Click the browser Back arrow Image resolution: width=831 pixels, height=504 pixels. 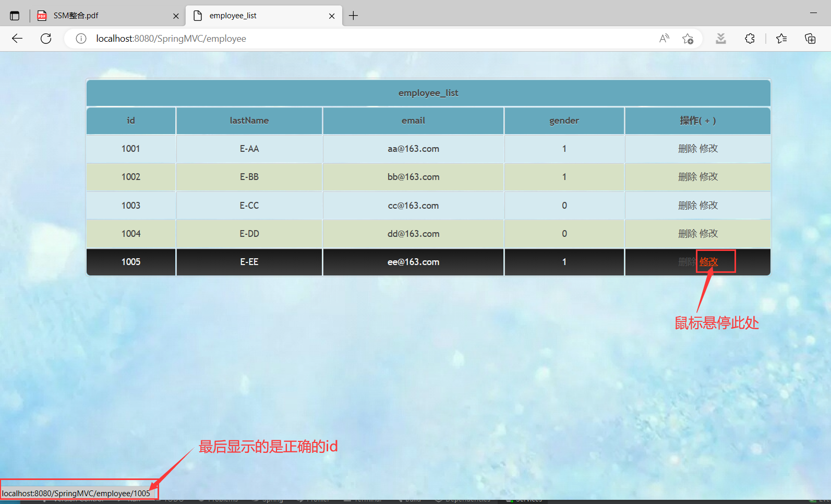17,39
